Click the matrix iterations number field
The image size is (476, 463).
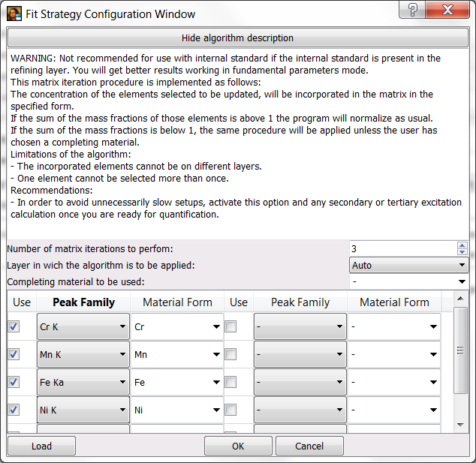(402, 248)
